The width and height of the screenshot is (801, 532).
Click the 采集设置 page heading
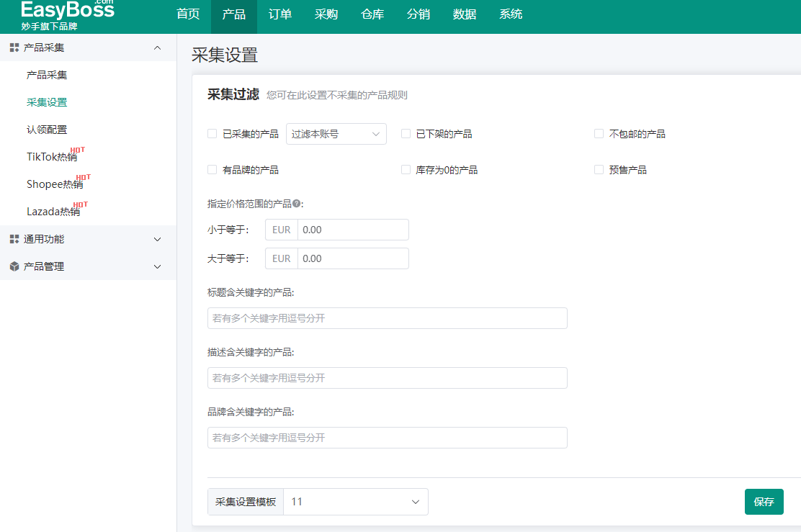(225, 55)
